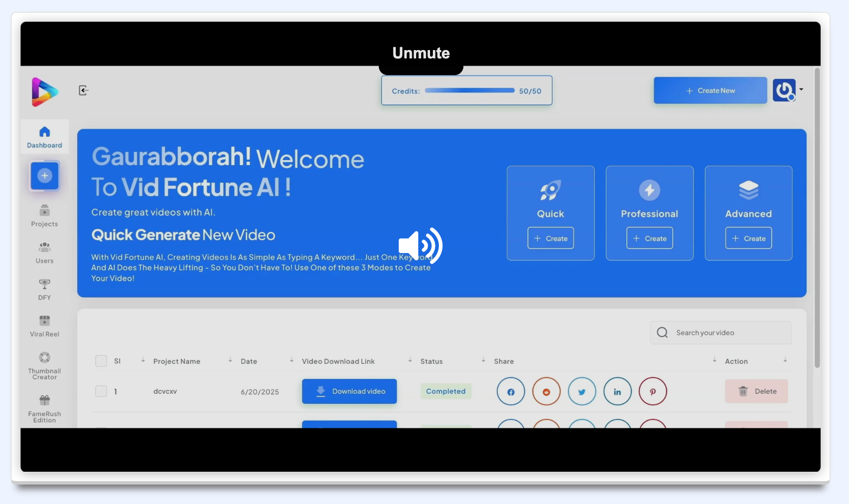The height and width of the screenshot is (504, 849).
Task: Share dcvcxv on Facebook
Action: 511,392
